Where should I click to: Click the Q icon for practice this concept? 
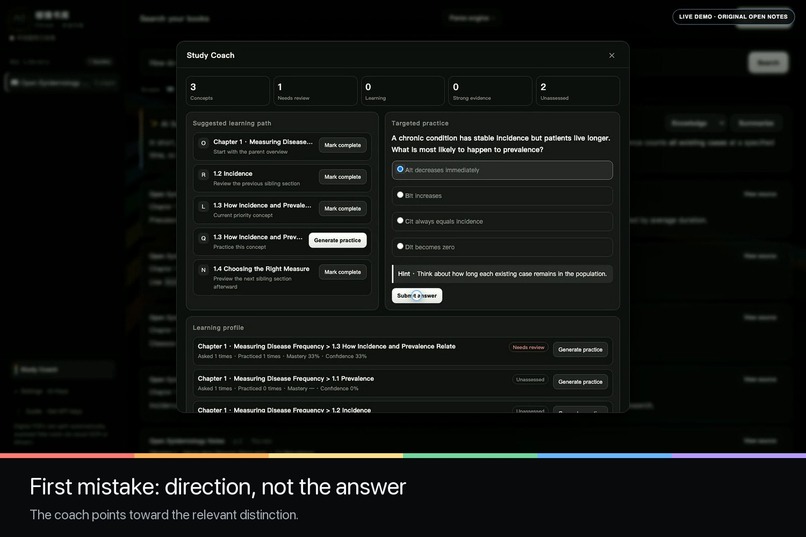point(203,238)
